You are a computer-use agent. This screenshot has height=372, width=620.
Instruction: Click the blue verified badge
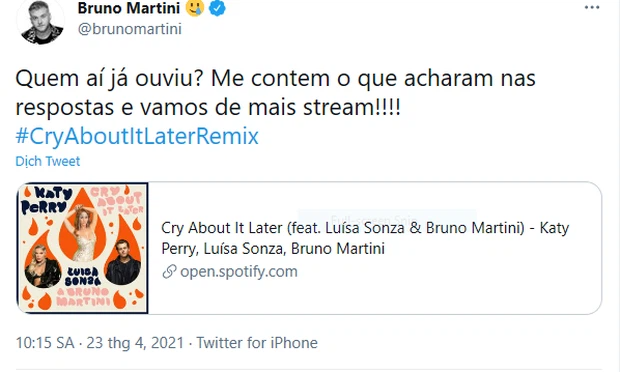(217, 8)
